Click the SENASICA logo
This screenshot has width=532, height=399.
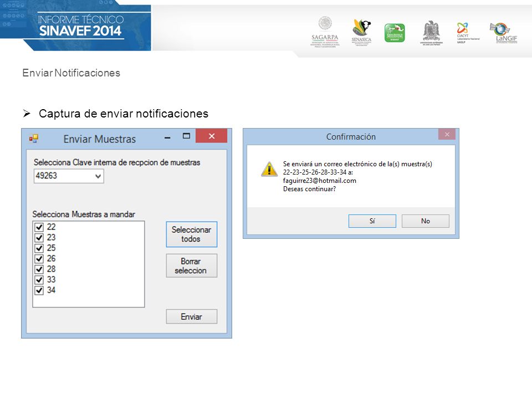[x=361, y=32]
